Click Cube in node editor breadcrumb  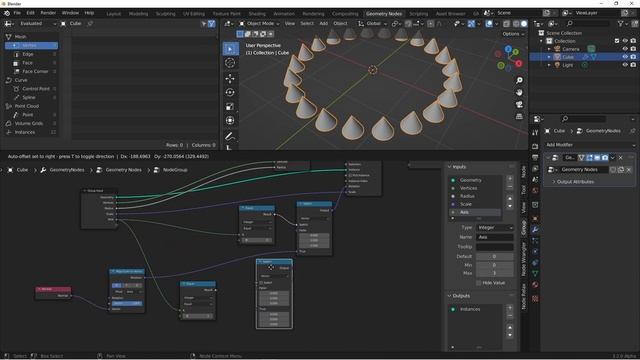pos(22,170)
